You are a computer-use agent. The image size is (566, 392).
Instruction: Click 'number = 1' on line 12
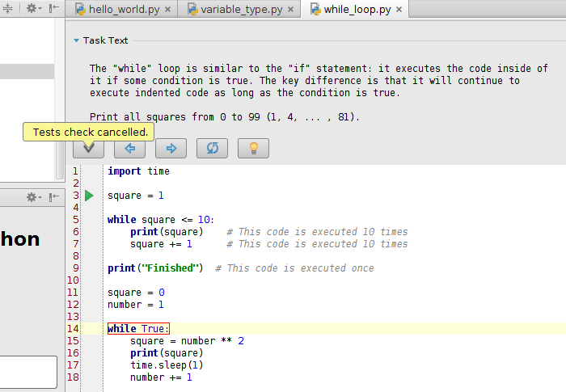(136, 305)
